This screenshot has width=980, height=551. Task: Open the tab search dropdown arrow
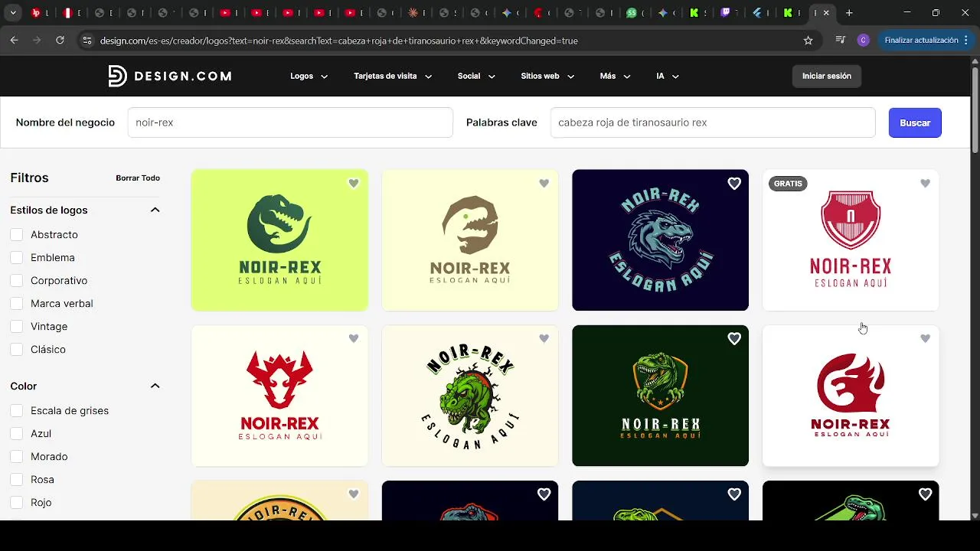point(13,13)
